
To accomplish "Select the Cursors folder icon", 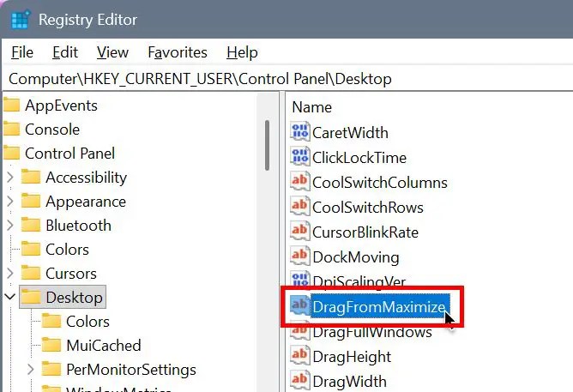I will point(31,273).
